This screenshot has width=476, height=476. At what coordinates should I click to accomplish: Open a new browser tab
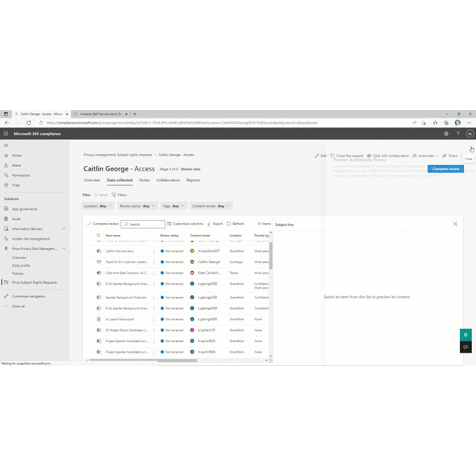135,114
